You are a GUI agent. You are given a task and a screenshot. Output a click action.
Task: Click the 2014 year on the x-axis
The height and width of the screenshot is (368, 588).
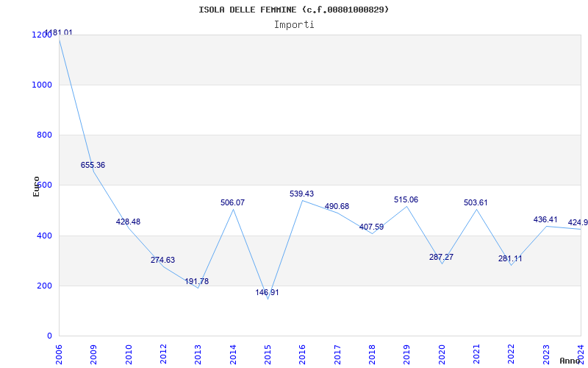pos(233,353)
